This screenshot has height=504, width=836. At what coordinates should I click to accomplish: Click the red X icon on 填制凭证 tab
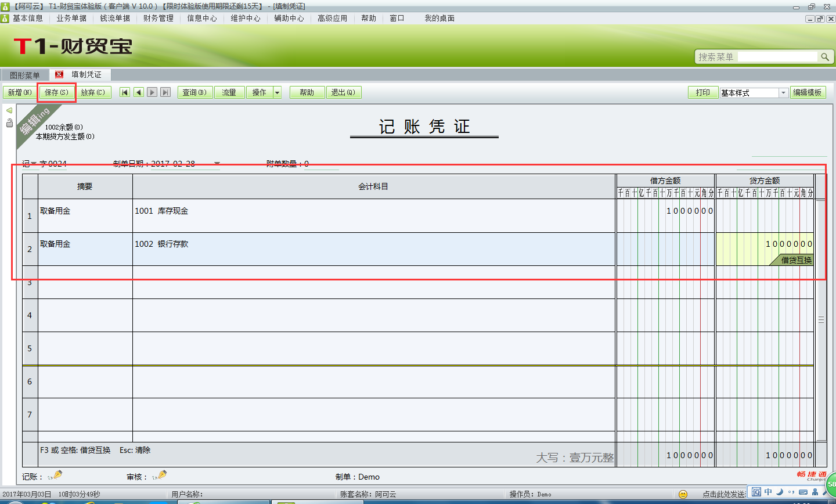(60, 74)
